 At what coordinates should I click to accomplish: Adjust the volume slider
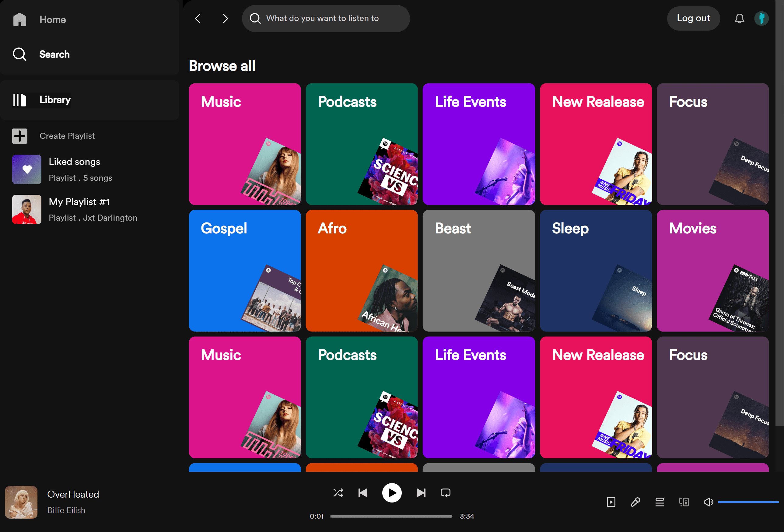click(747, 502)
